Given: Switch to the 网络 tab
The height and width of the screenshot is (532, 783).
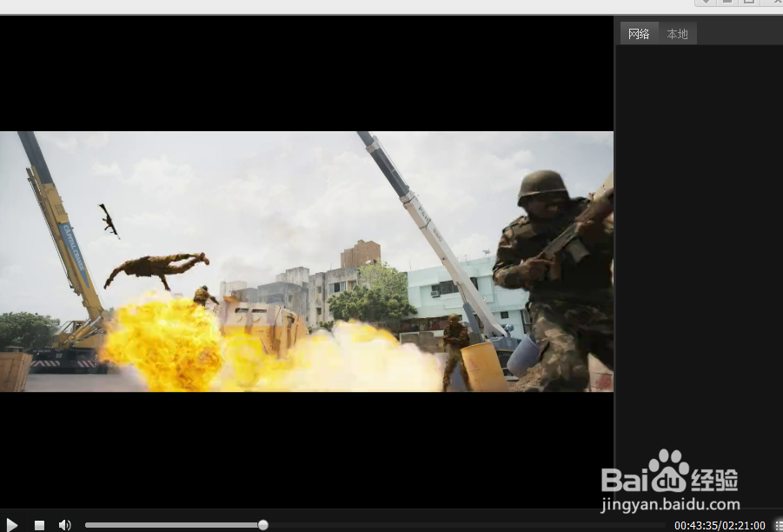Looking at the screenshot, I should pos(639,34).
